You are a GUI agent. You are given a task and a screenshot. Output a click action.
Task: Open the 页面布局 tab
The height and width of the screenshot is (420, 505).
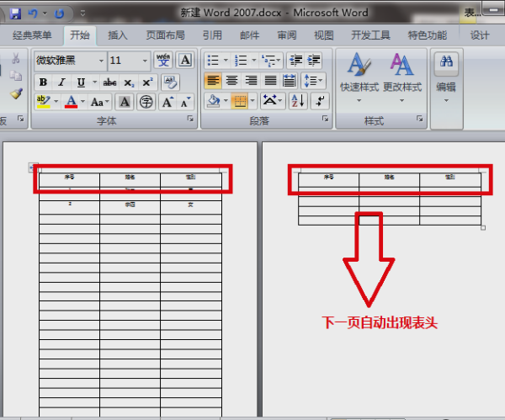(x=165, y=35)
